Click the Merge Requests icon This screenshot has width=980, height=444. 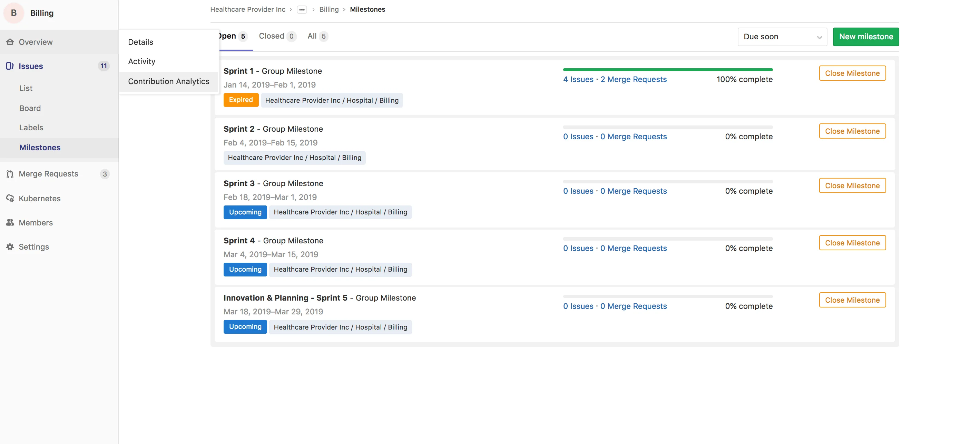click(x=10, y=174)
